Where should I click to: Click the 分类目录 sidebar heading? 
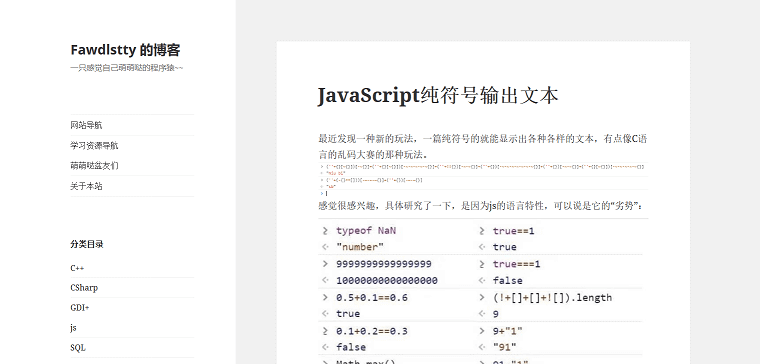[x=87, y=244]
